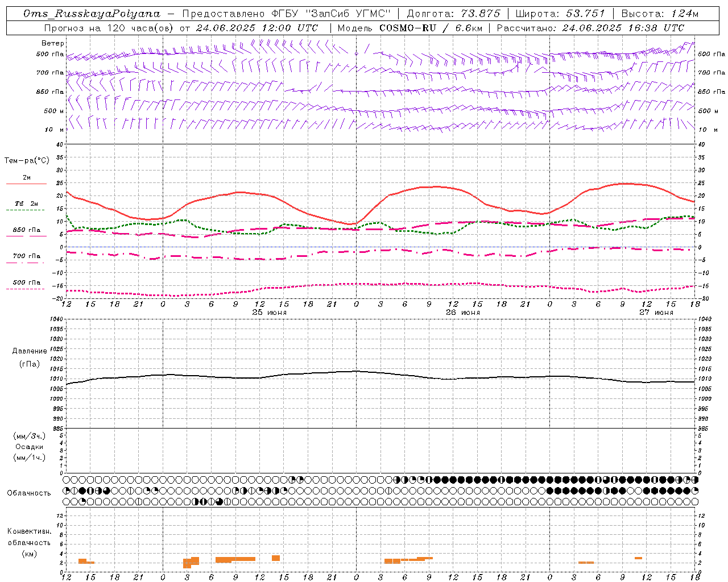Click the '500 гПа' temperature legend entry
Screen dimensions: 728x582
coord(27,282)
